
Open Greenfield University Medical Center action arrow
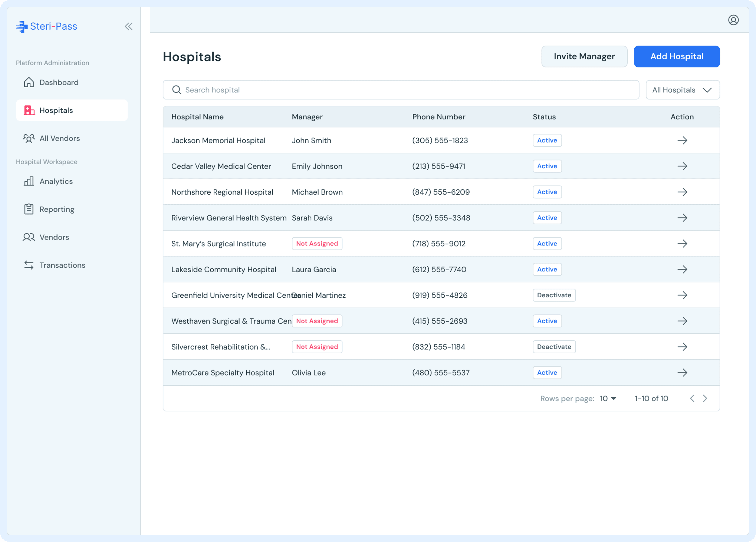[x=682, y=295]
